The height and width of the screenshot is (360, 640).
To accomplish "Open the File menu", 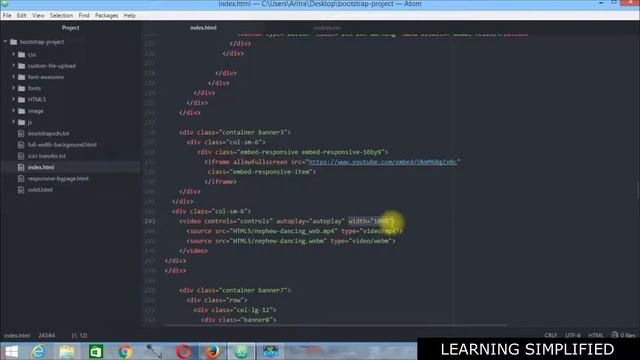I will point(7,16).
